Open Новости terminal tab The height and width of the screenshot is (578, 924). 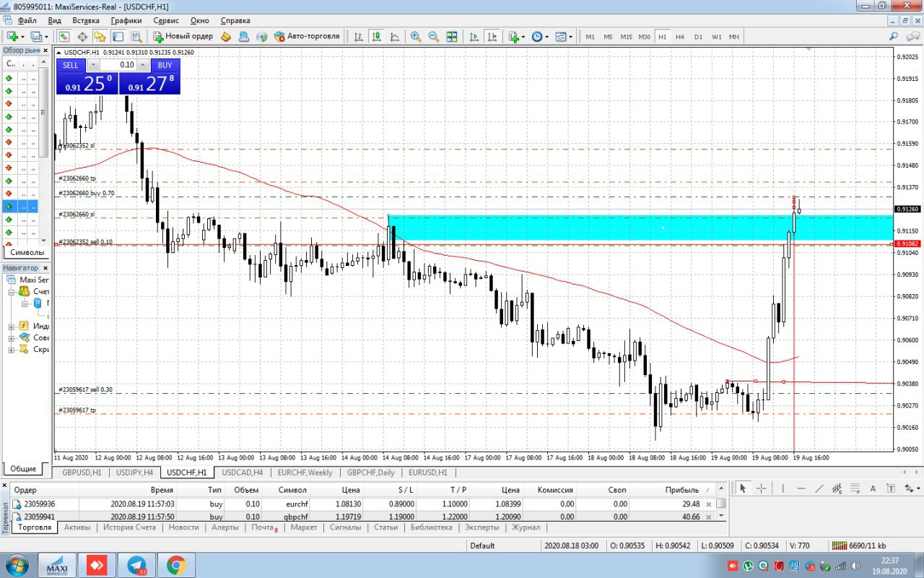click(183, 527)
